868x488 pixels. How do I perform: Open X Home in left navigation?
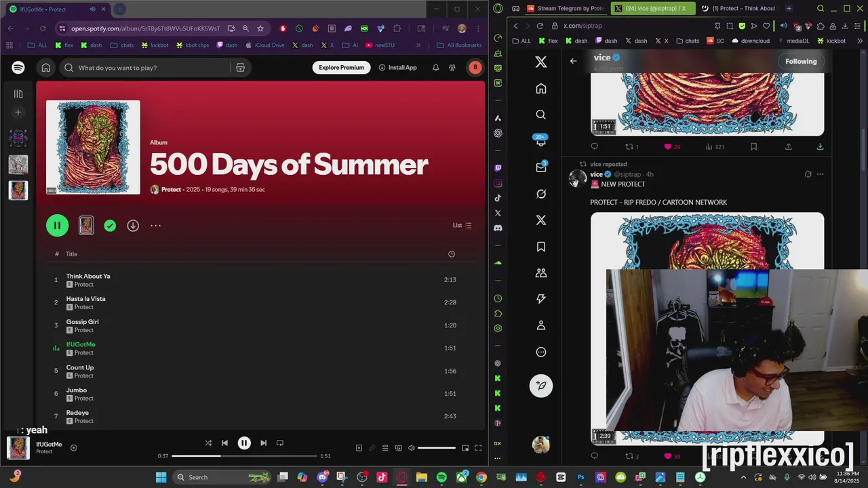pos(541,89)
